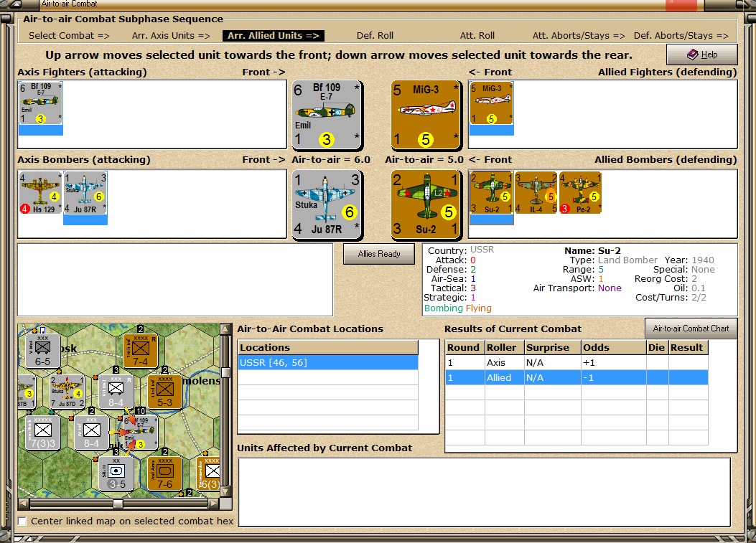
Task: Enable Center linked map on selected combat hex
Action: tap(22, 521)
